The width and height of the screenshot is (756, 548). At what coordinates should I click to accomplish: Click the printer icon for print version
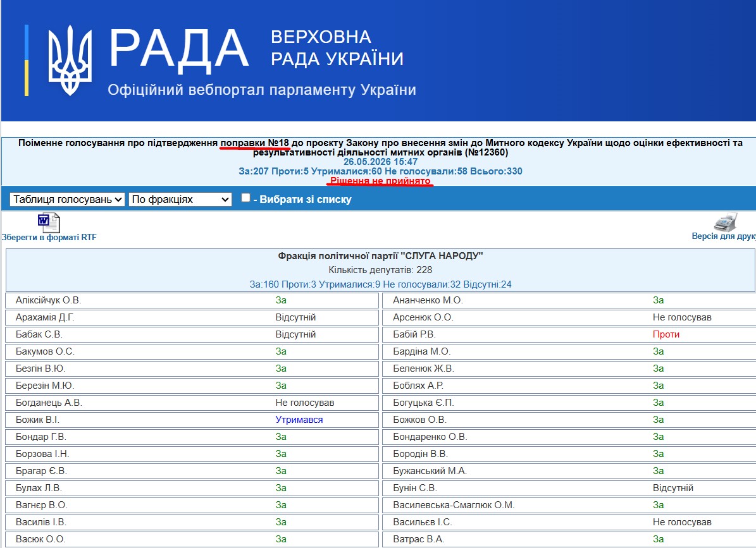coord(726,222)
